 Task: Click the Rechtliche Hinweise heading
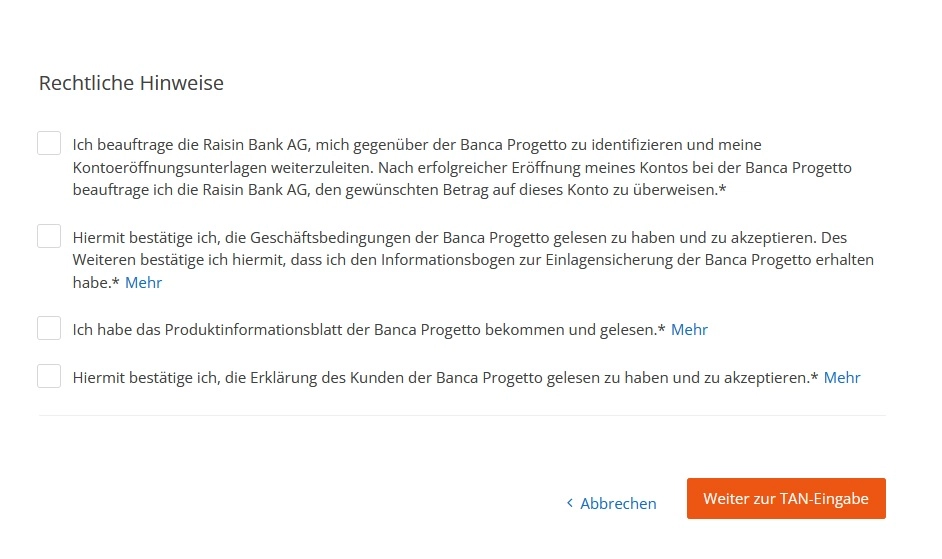tap(131, 83)
